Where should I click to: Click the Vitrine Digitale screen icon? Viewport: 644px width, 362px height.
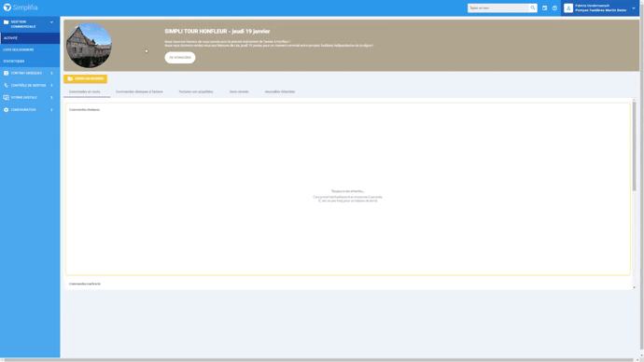tap(6, 98)
